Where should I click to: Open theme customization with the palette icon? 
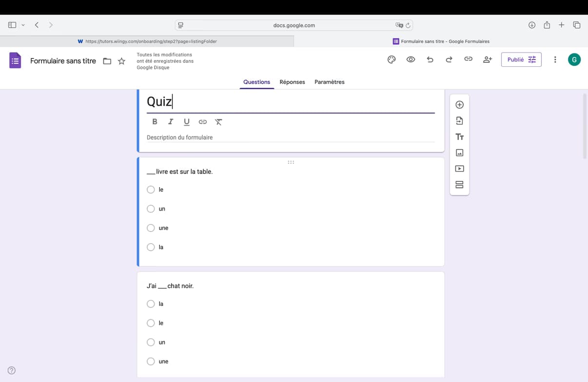[x=391, y=59]
